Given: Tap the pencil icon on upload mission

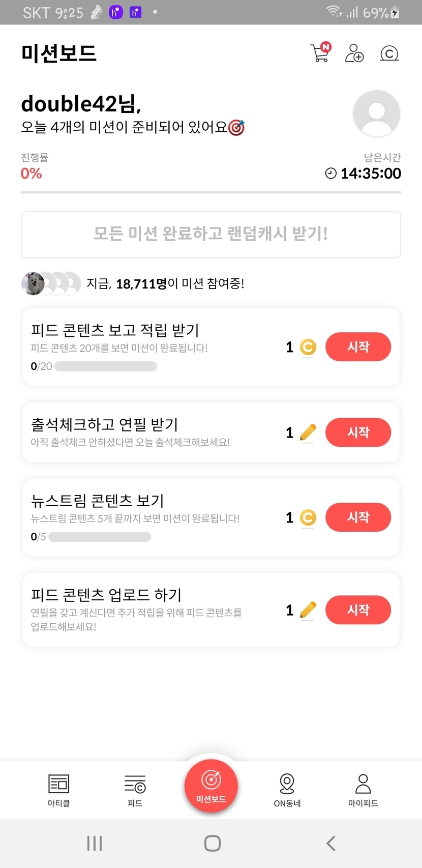Looking at the screenshot, I should [308, 610].
